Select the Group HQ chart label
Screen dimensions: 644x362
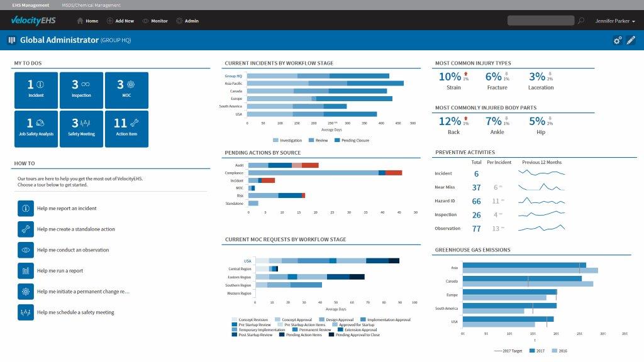[233, 76]
